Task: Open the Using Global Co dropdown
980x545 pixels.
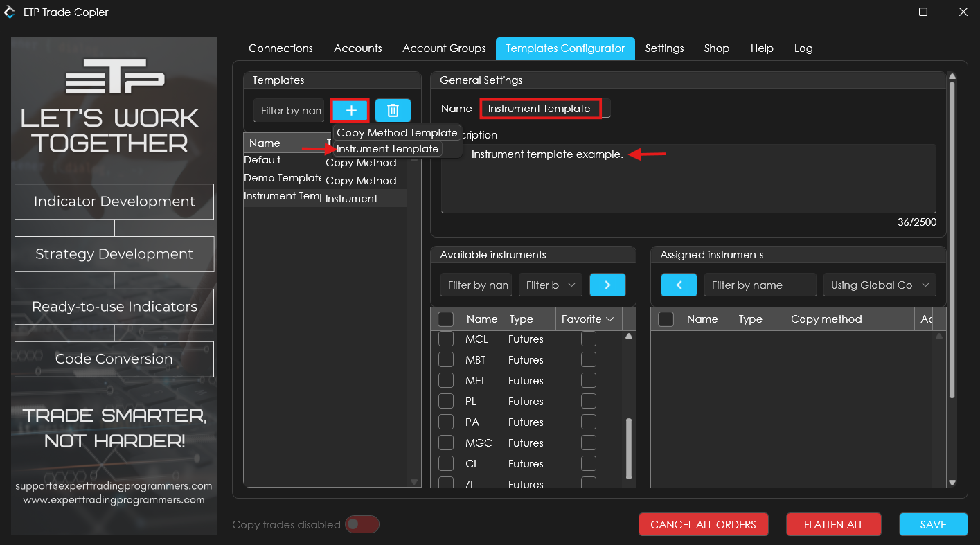Action: tap(880, 285)
